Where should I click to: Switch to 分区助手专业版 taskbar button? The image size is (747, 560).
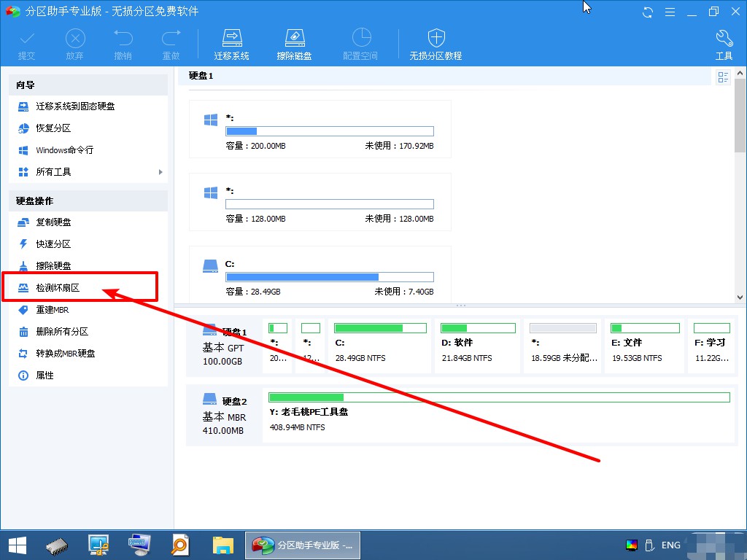point(303,545)
